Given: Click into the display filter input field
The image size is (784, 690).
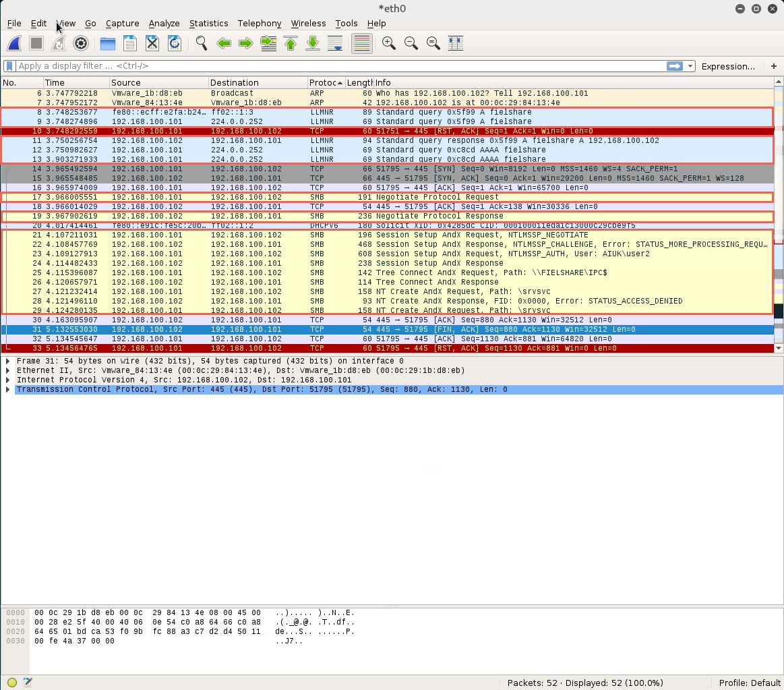Looking at the screenshot, I should point(337,66).
